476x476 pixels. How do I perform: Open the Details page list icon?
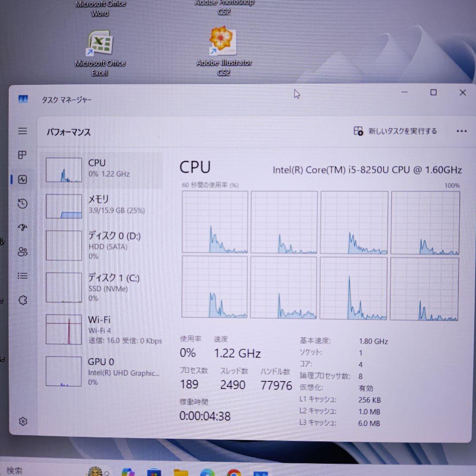click(x=22, y=275)
